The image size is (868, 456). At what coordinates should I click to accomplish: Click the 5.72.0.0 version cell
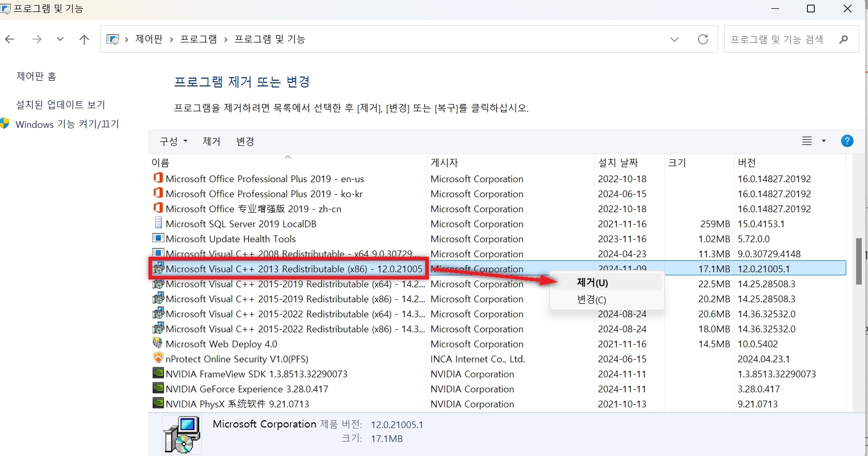[754, 239]
